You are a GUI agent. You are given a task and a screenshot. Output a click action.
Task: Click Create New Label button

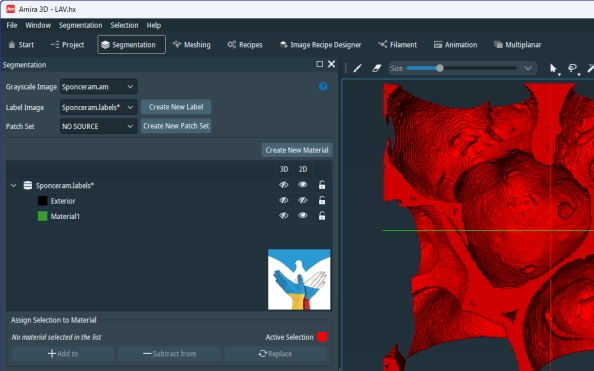176,107
